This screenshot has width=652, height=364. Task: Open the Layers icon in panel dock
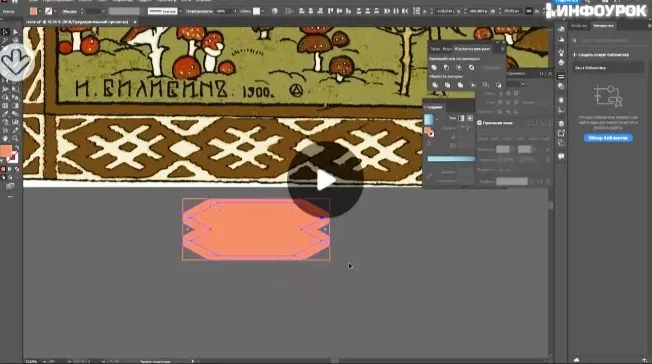(x=561, y=123)
